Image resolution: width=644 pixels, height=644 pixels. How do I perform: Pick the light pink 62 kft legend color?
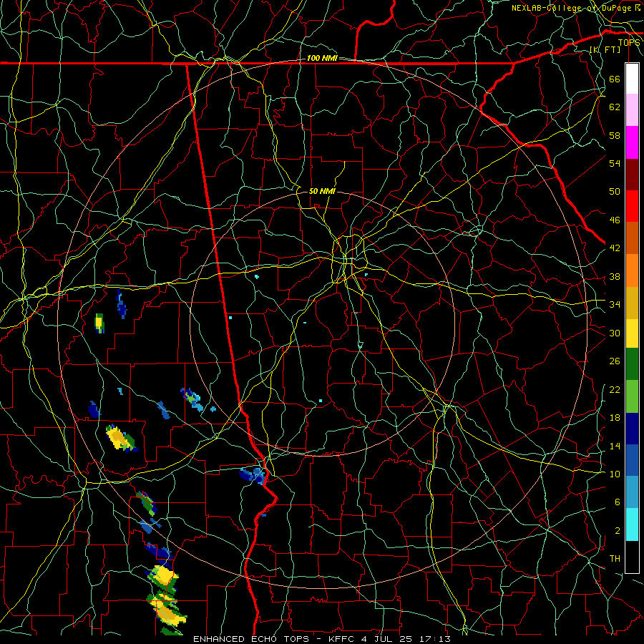click(x=632, y=110)
